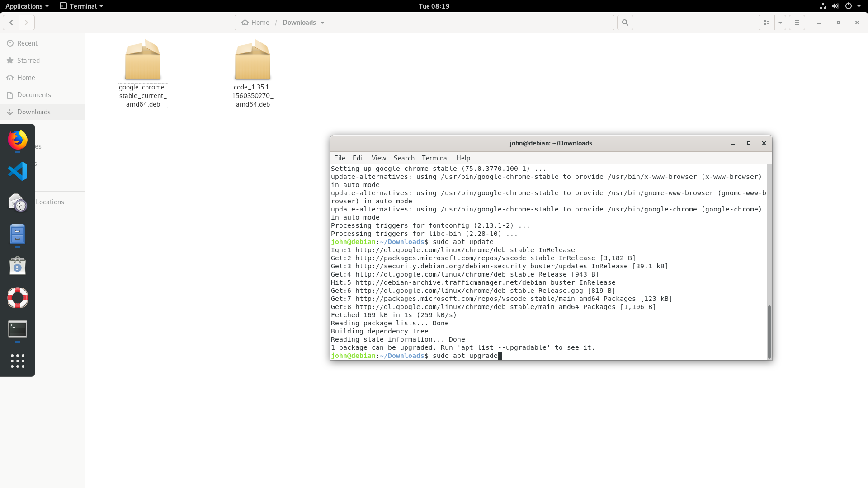Launch Firefox from the dock

pos(18,140)
